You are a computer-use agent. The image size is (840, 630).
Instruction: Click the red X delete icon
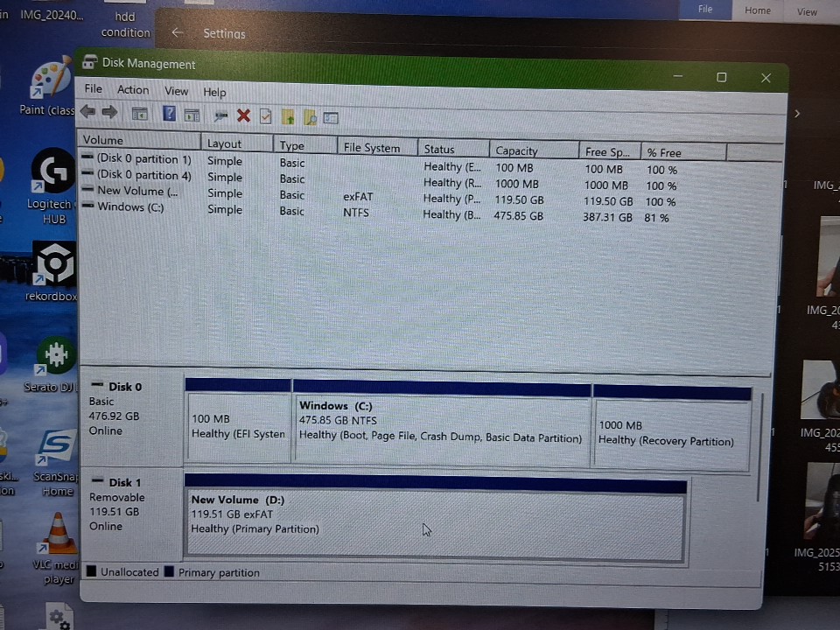243,115
